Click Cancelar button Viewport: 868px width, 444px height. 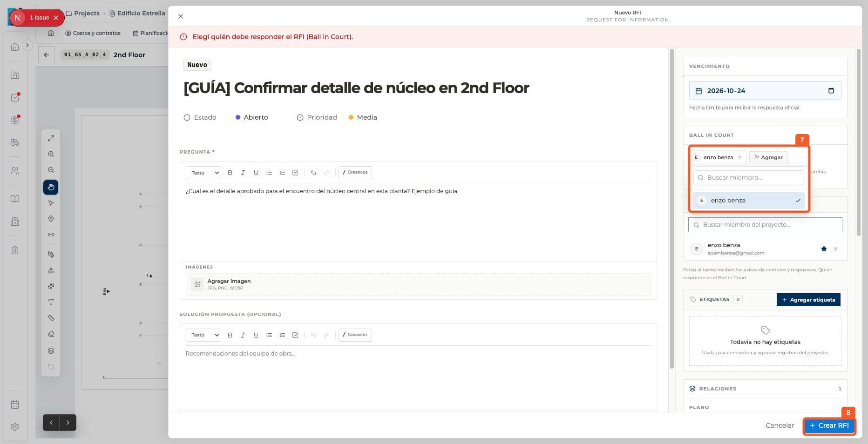pyautogui.click(x=780, y=425)
